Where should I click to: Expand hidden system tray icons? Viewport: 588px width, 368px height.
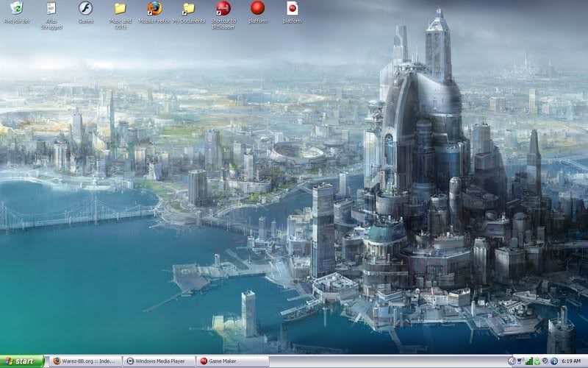tap(512, 361)
